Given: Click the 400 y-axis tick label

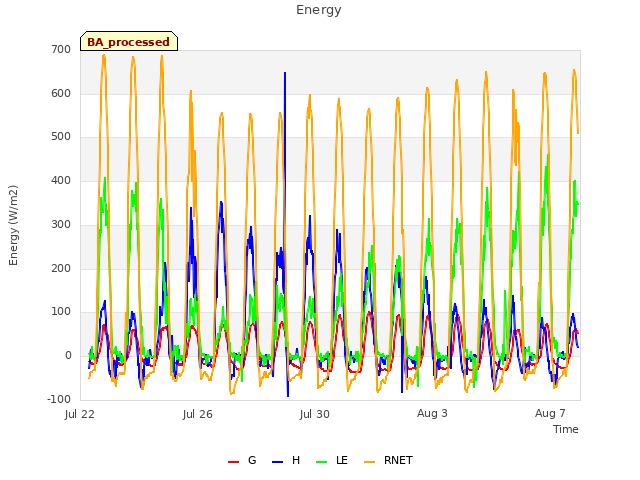Looking at the screenshot, I should [x=61, y=180].
